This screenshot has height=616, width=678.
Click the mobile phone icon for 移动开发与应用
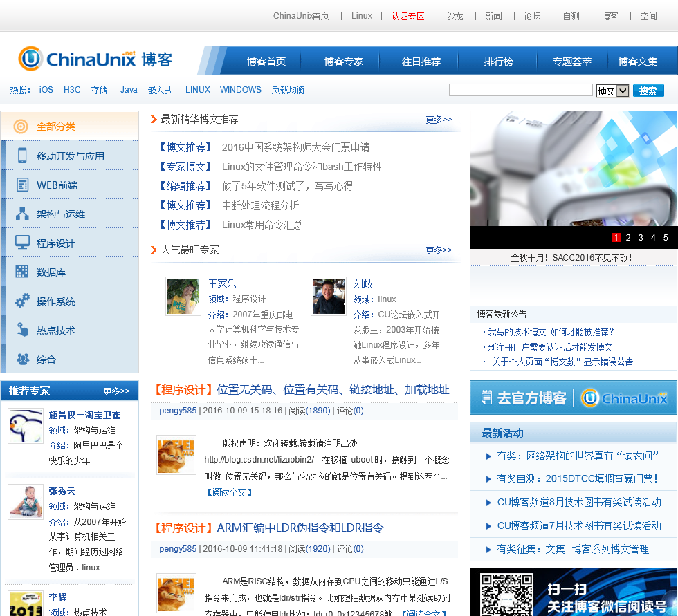coord(22,156)
